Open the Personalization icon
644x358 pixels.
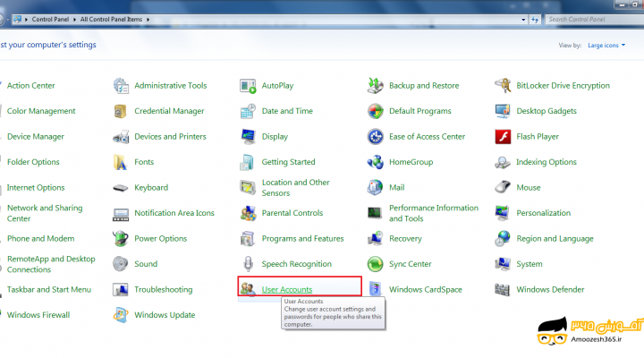point(503,213)
